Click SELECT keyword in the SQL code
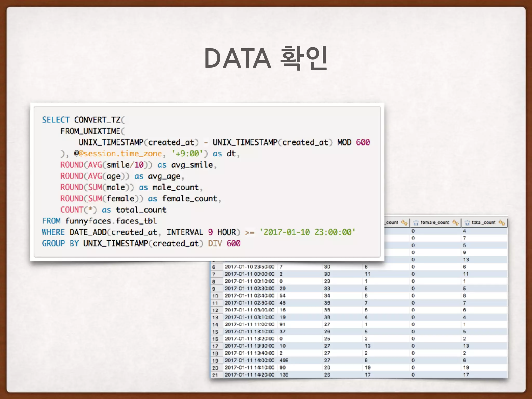 [x=56, y=120]
